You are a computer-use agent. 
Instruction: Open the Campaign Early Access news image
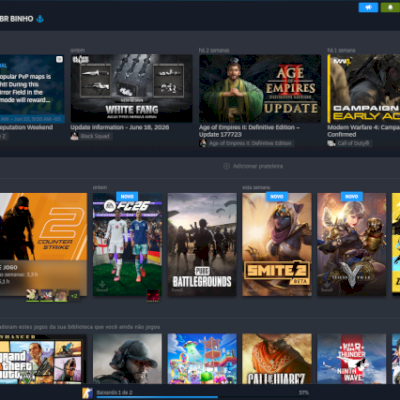coord(364,88)
